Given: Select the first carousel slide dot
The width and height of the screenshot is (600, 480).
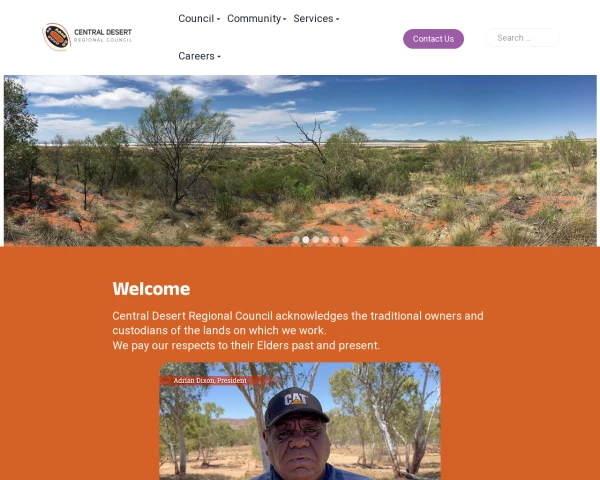Looking at the screenshot, I should (296, 240).
